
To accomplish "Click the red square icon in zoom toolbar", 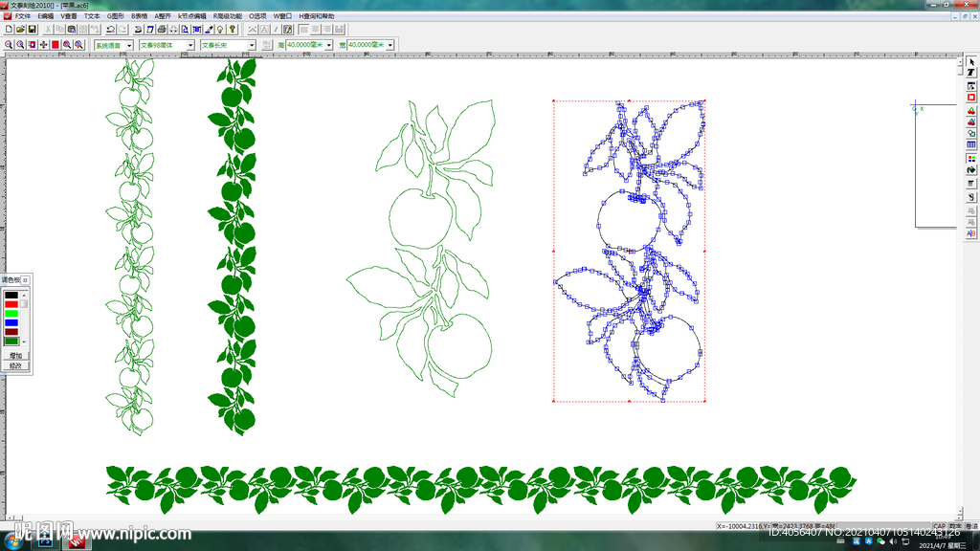I will (x=56, y=45).
